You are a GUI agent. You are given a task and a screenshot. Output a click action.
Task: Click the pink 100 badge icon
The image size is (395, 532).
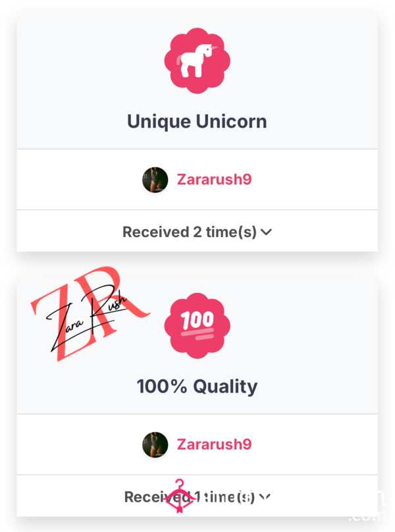tap(197, 326)
